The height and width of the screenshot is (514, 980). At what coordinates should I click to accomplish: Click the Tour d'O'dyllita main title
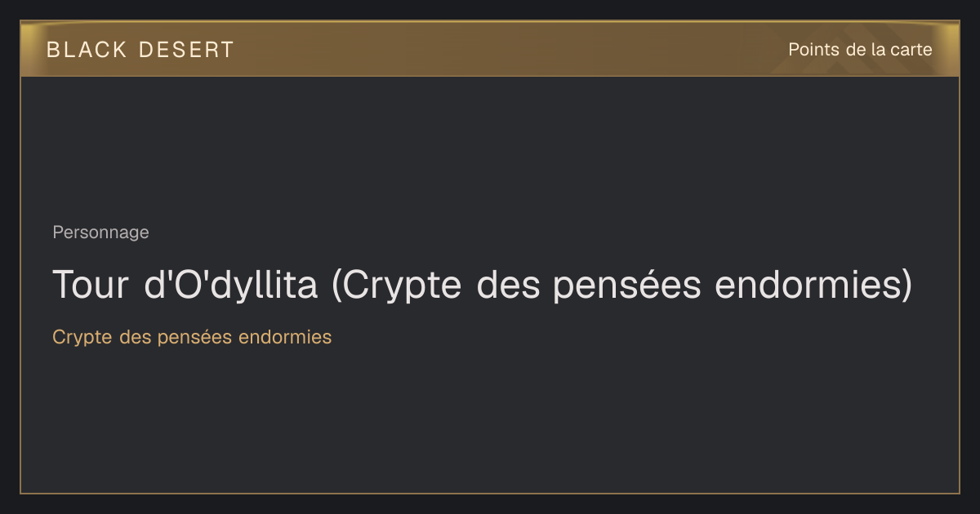coord(482,285)
